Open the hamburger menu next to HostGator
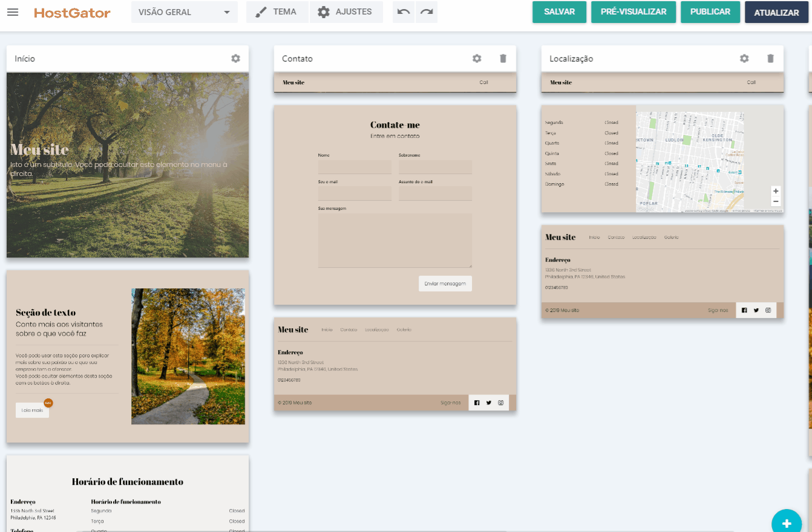812x532 pixels. click(x=13, y=12)
